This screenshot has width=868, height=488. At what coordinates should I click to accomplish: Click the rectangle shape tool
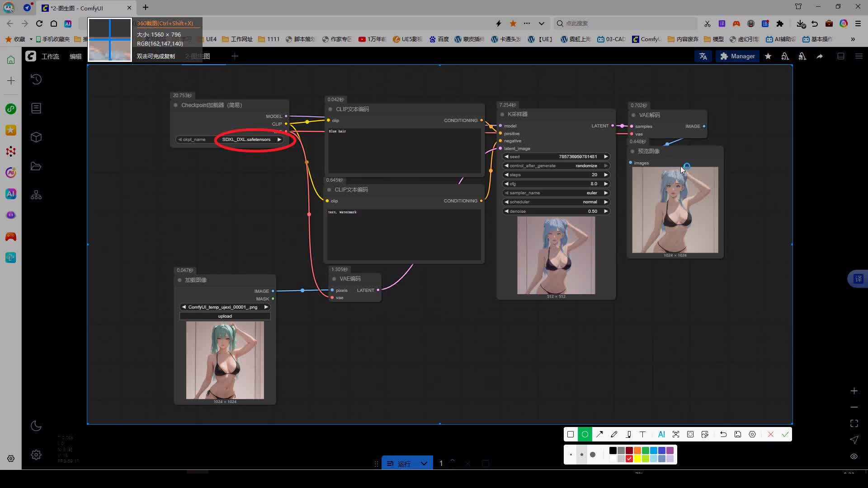pos(571,434)
